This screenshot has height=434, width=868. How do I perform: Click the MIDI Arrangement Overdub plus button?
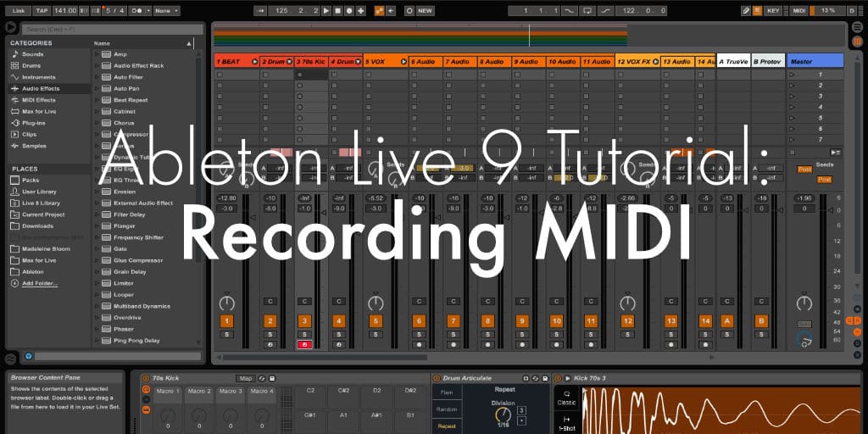(x=361, y=10)
